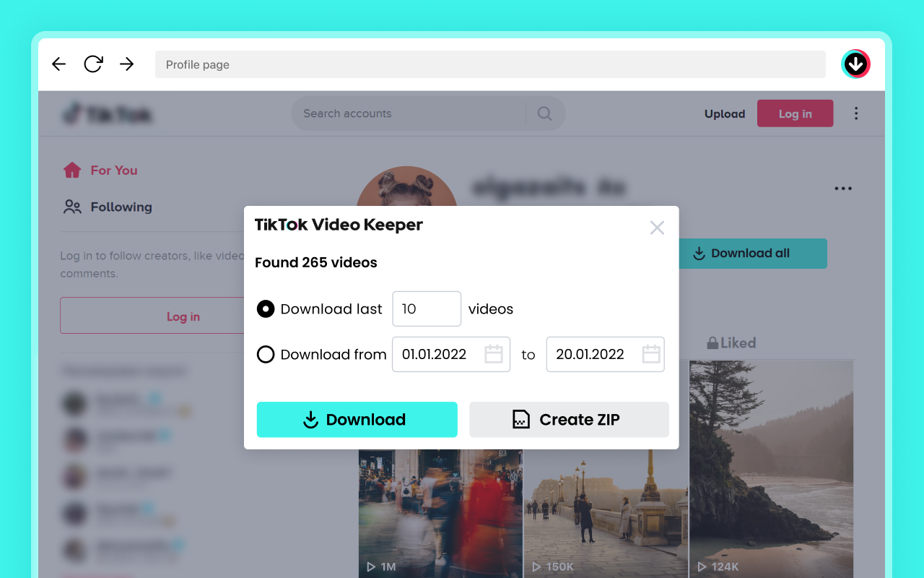Select the "Download from" date range option
Image resolution: width=924 pixels, height=578 pixels.
click(x=266, y=355)
